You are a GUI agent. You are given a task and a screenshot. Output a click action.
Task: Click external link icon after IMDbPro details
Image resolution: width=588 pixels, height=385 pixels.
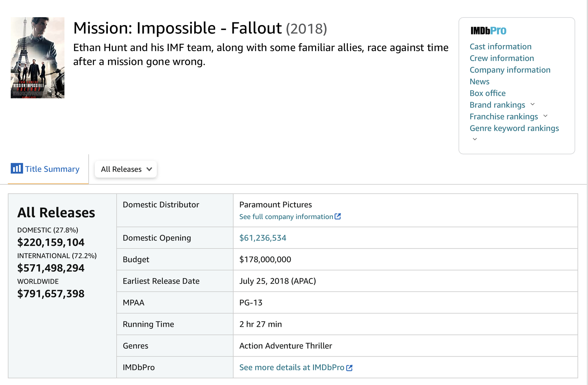coord(349,368)
